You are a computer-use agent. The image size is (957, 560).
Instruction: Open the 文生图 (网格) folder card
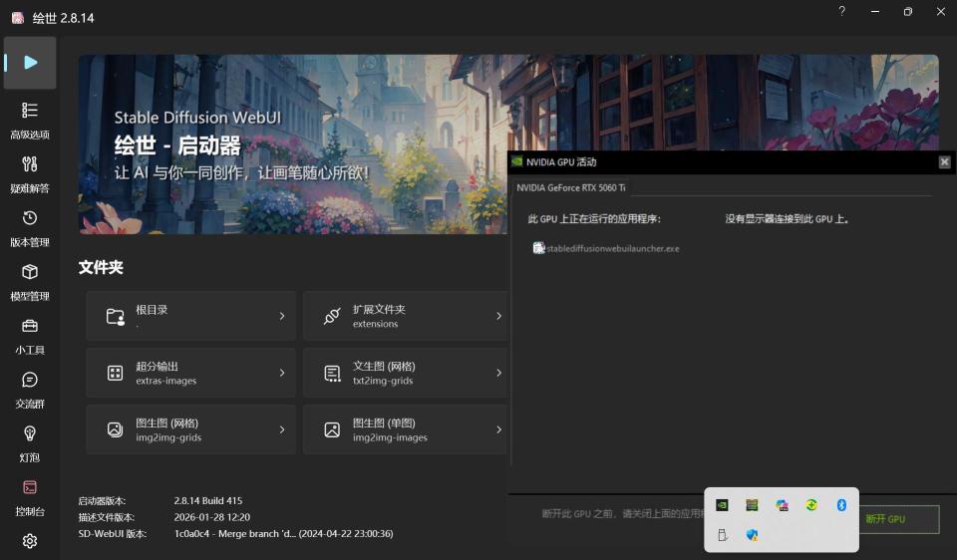click(x=406, y=373)
